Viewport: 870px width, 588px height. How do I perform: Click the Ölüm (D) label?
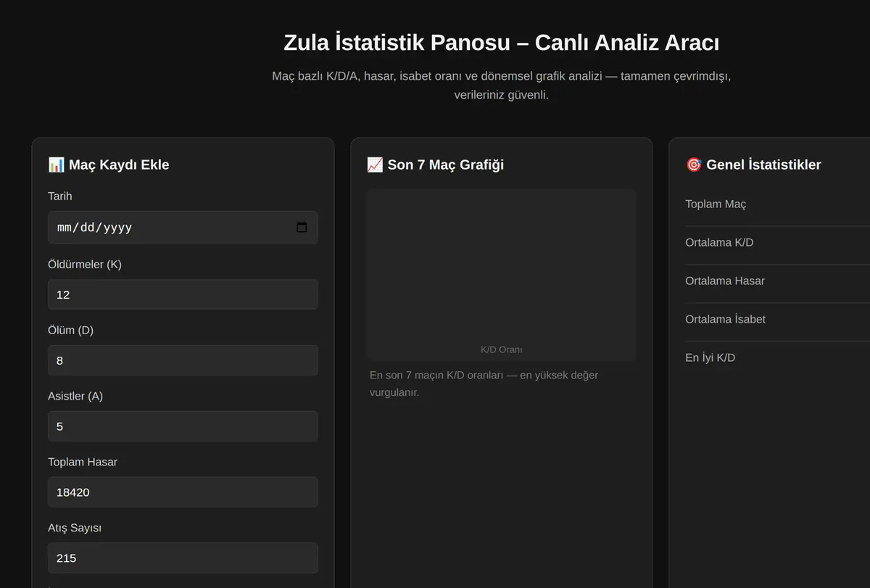(70, 331)
